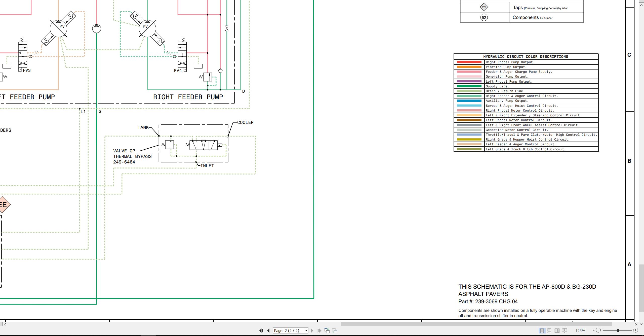Click 'Screed & Auger Hoist Control Circuit.' text

(x=522, y=106)
